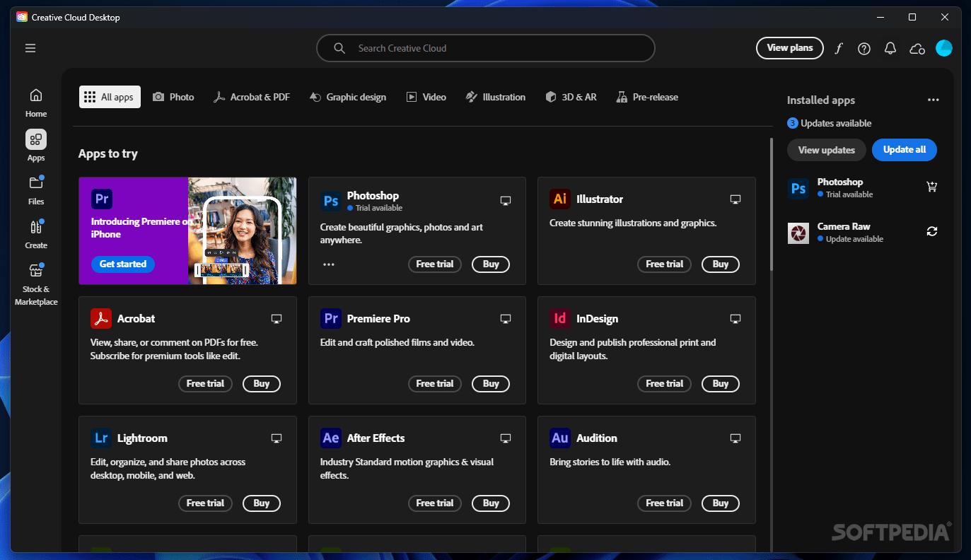
Task: Switch to the 3D & AR tab
Action: click(571, 97)
